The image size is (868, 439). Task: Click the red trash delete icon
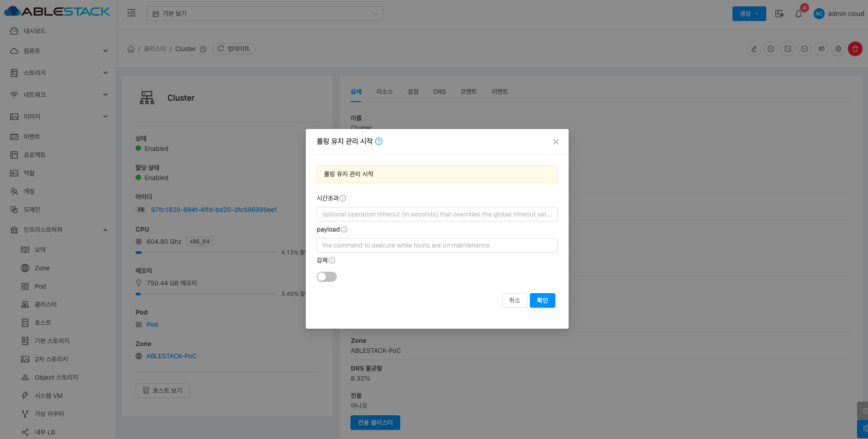pyautogui.click(x=855, y=49)
